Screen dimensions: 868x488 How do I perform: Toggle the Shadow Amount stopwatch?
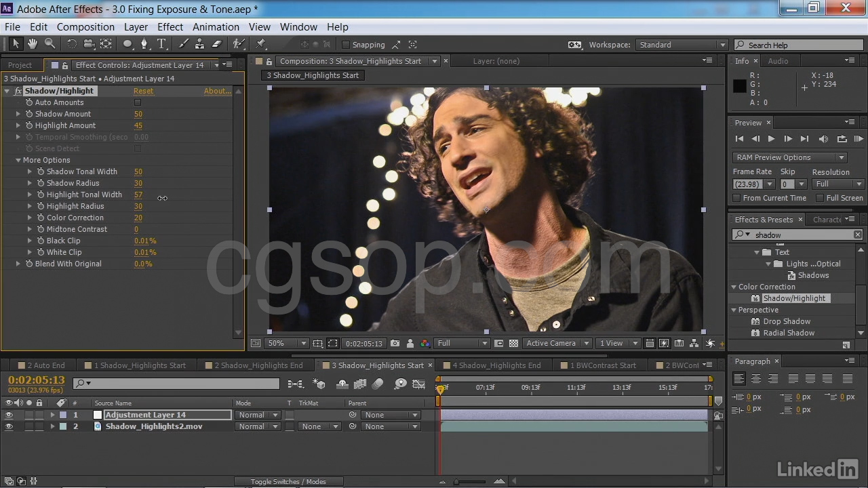pos(29,114)
